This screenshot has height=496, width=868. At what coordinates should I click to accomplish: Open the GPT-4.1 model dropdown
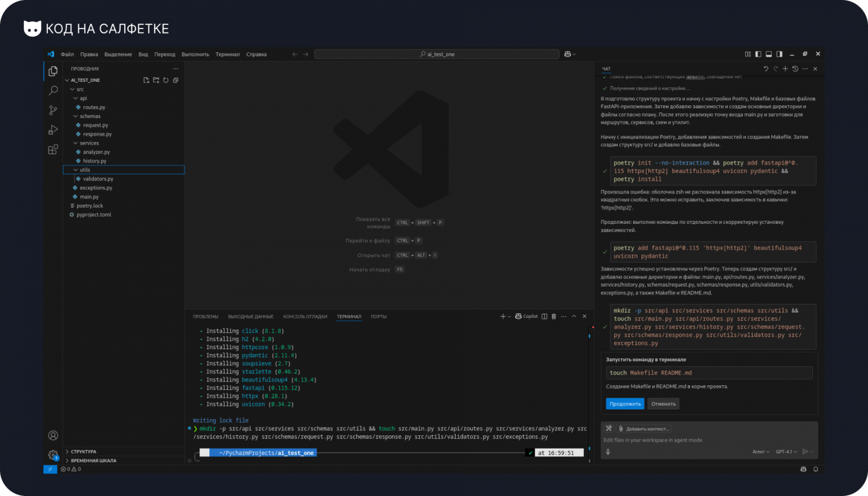point(786,452)
